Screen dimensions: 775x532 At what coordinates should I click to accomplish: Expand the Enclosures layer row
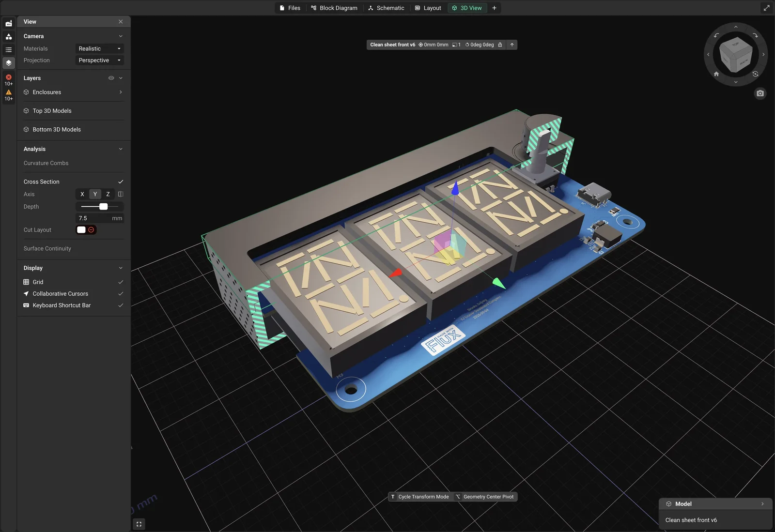coord(74,92)
